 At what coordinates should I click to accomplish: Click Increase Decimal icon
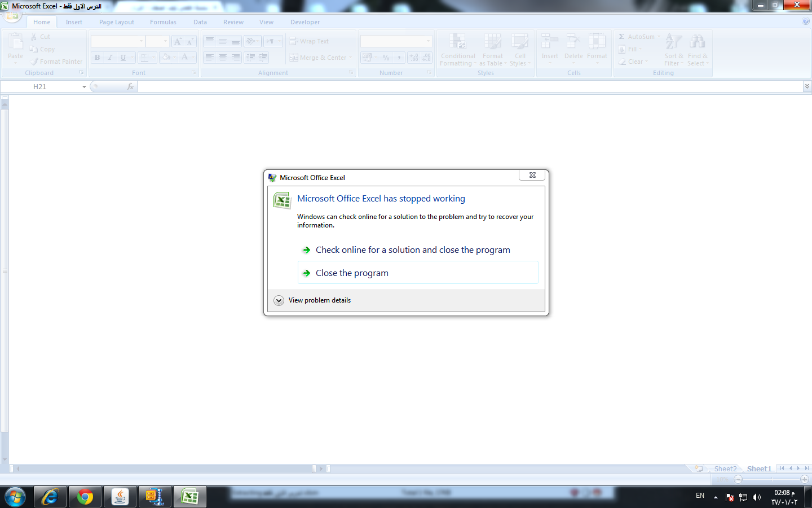(x=414, y=58)
